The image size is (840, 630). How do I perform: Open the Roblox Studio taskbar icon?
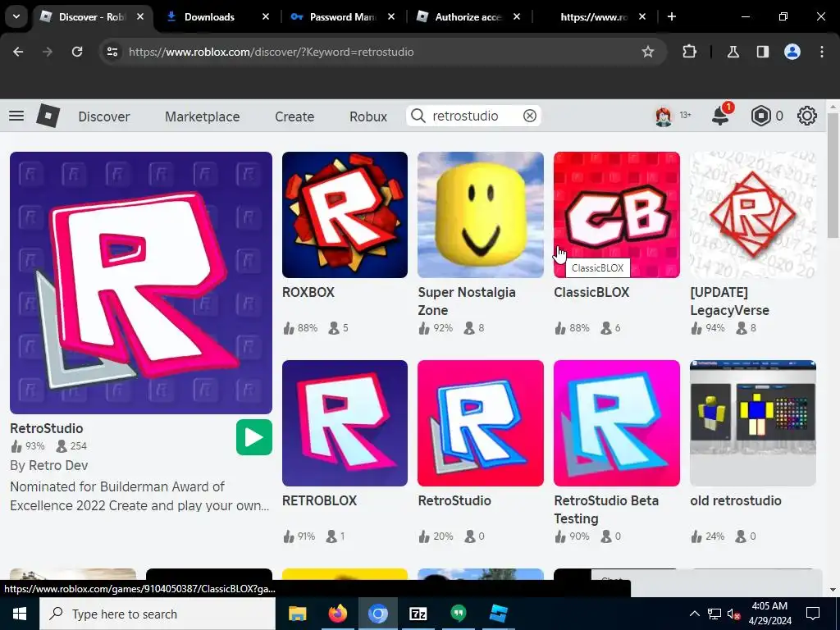[x=498, y=614]
